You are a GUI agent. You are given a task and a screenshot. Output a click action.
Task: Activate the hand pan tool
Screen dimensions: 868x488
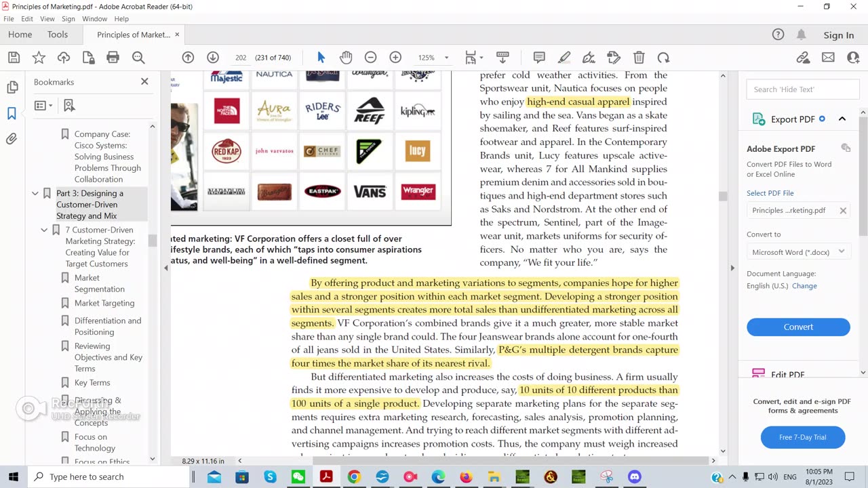pos(346,58)
